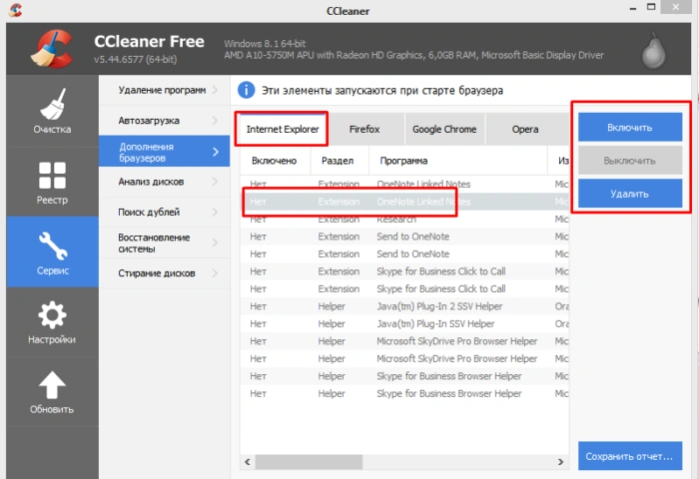
Task: Select Дополнения браузеров menu item
Action: click(164, 152)
